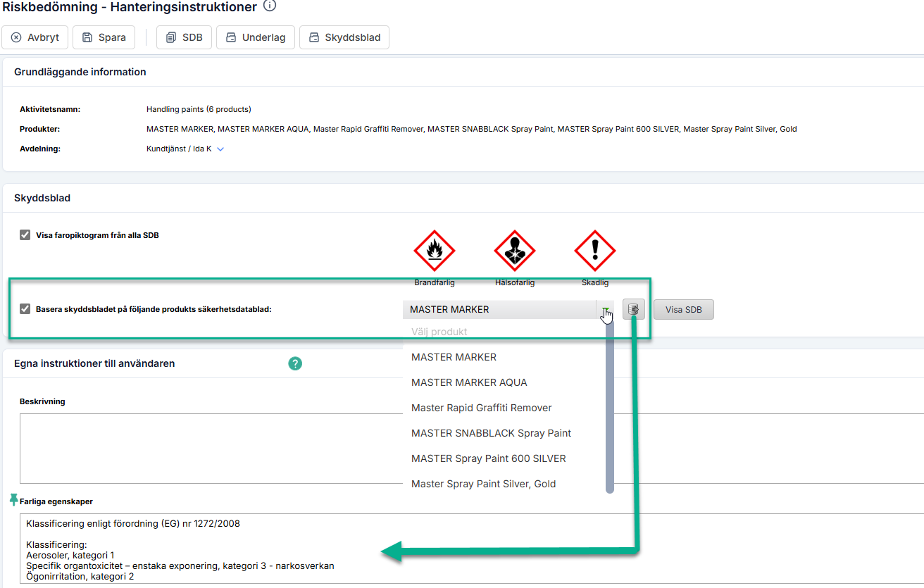
Task: Click the Avbryt cancel button
Action: (35, 37)
